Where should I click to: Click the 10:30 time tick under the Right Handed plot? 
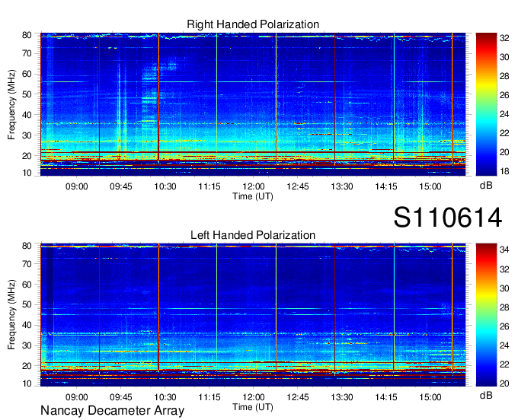coord(165,186)
